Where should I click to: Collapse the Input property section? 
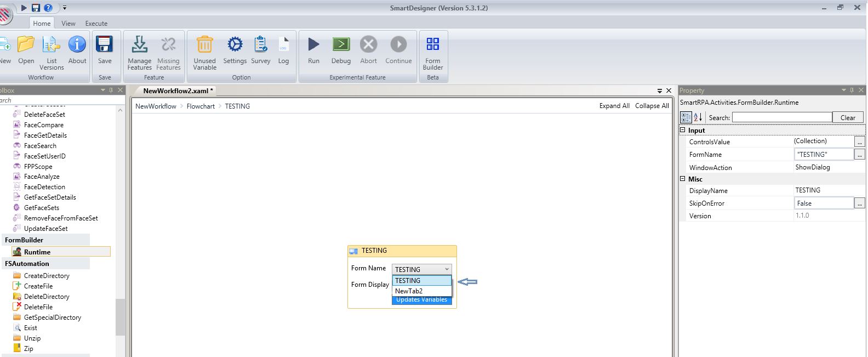click(683, 130)
